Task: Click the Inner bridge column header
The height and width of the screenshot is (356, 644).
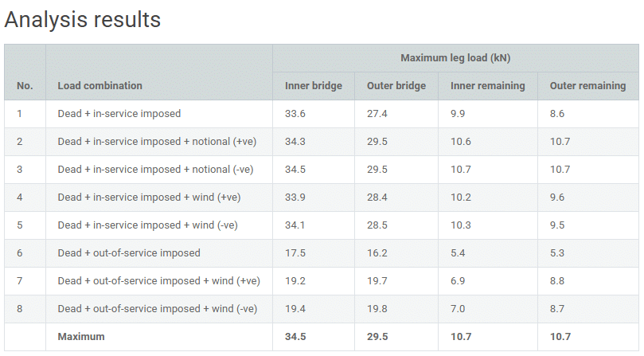Action: 314,86
